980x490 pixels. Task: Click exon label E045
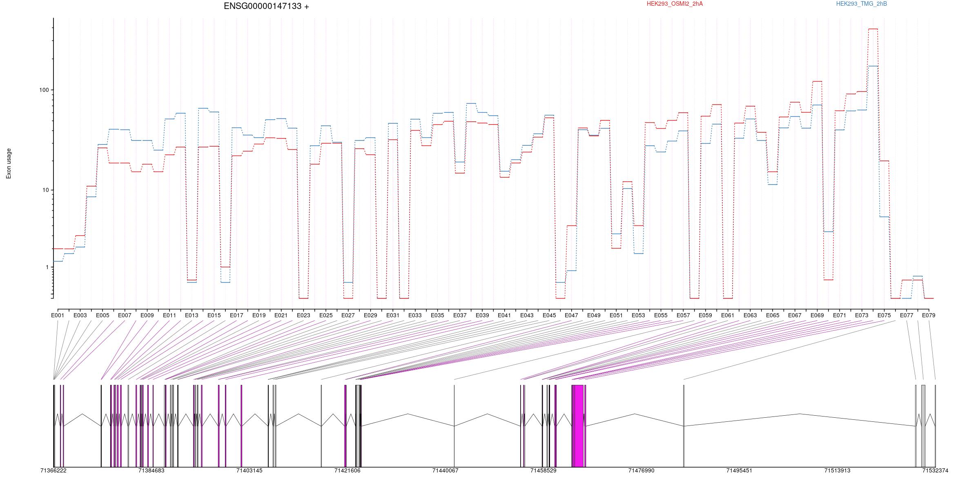click(x=549, y=315)
